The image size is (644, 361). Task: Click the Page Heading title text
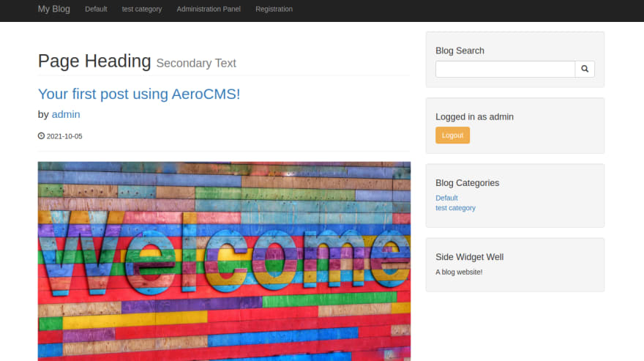94,62
